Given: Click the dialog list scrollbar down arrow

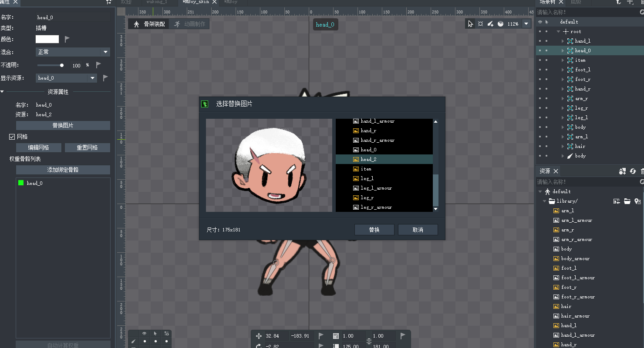Looking at the screenshot, I should [435, 209].
